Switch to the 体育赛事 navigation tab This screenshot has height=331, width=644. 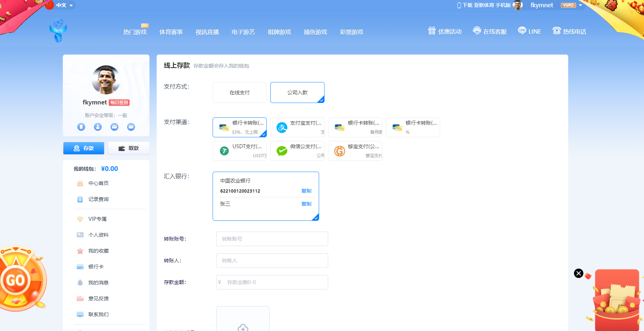point(171,32)
